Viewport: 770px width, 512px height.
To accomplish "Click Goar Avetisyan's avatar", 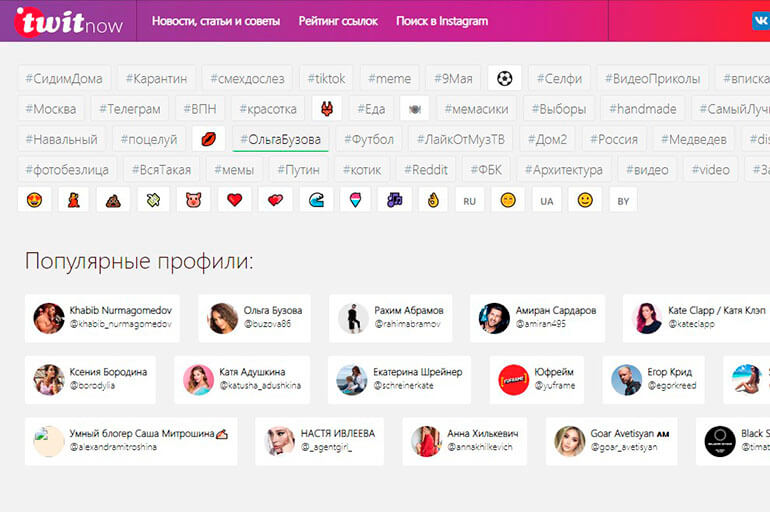I will pyautogui.click(x=569, y=441).
